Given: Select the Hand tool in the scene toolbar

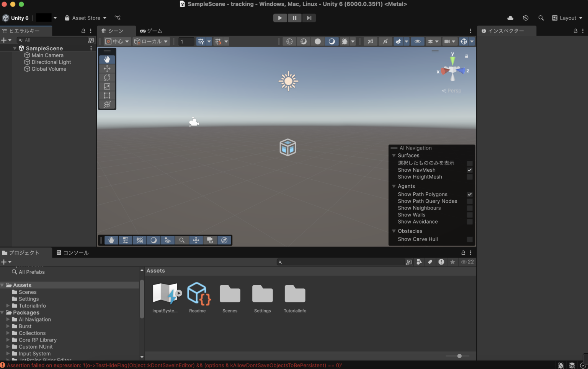Looking at the screenshot, I should click(107, 59).
